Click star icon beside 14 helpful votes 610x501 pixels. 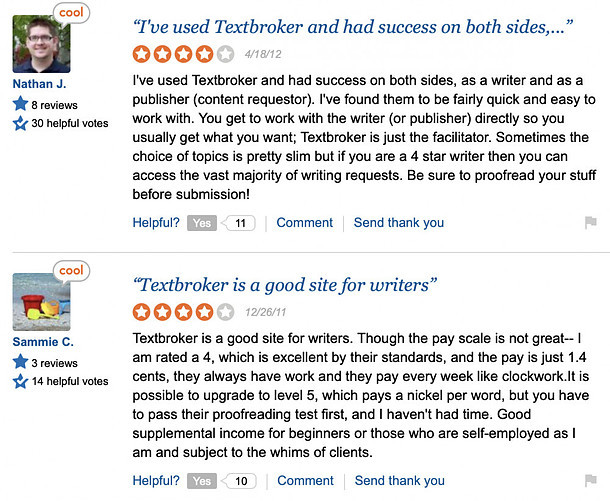[x=20, y=381]
